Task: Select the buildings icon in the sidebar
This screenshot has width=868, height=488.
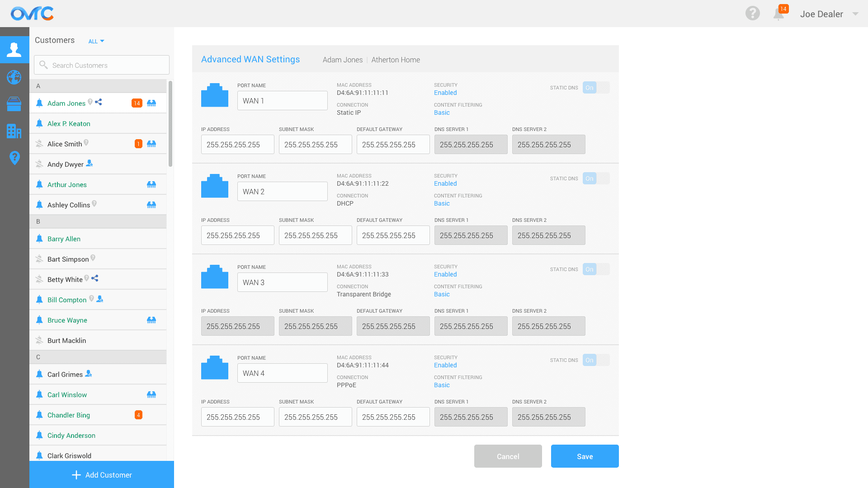Action: (x=14, y=131)
